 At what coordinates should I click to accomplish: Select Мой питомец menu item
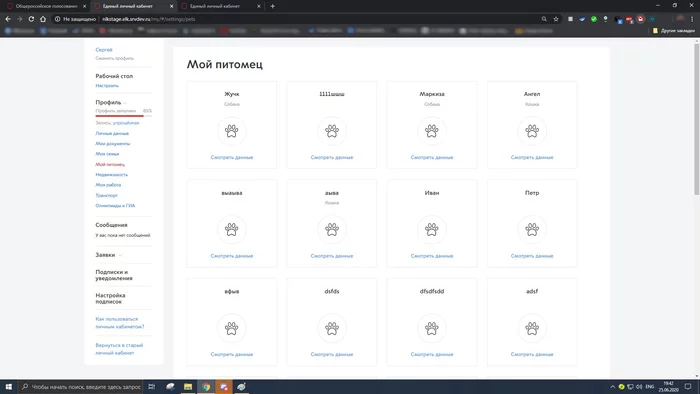(110, 165)
